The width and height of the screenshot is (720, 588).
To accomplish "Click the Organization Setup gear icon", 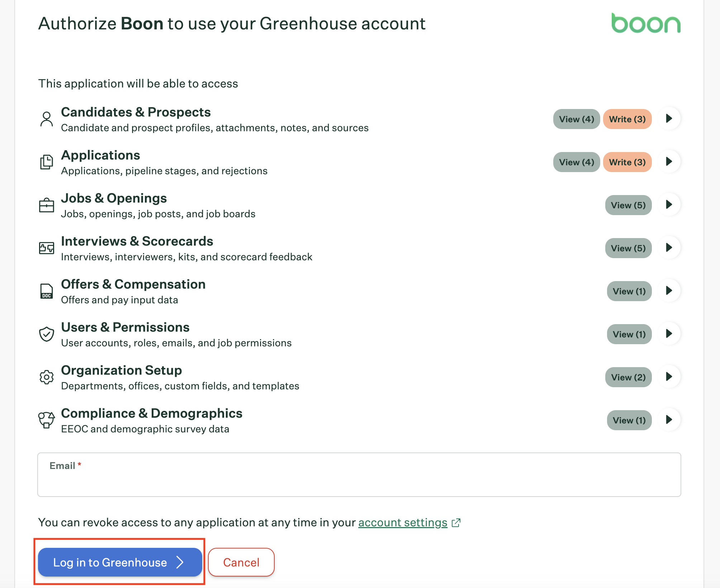I will 47,377.
